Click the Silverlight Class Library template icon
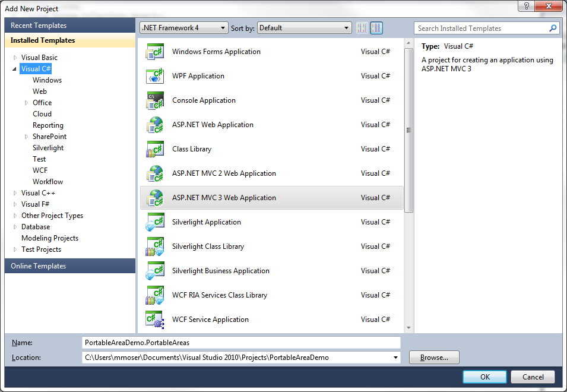 click(x=155, y=246)
